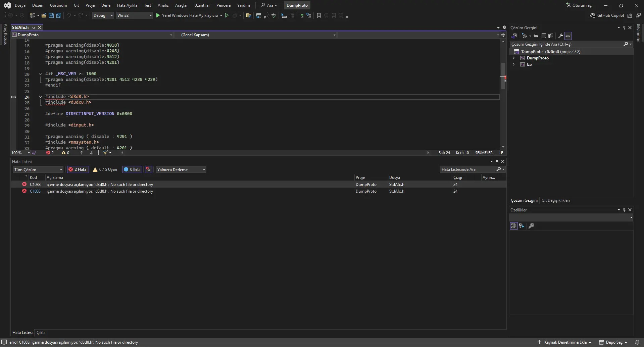
Task: Click the code cleanup broom icon
Action: 106,153
